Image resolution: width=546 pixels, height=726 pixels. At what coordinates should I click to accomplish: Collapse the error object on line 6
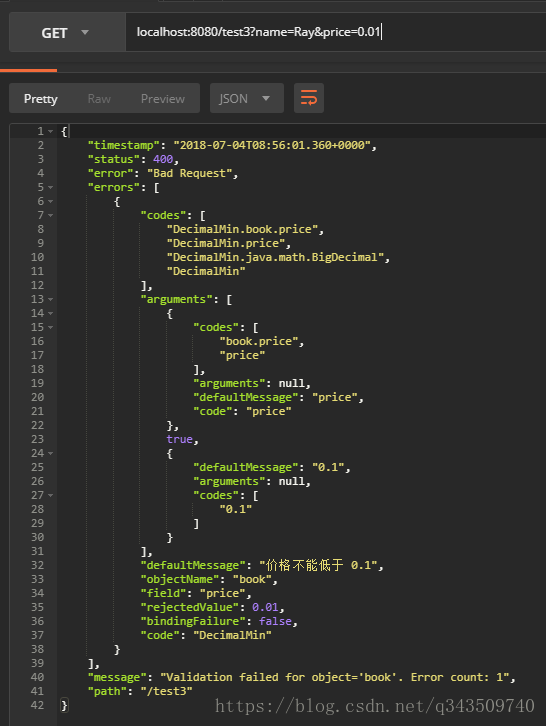pyautogui.click(x=50, y=201)
